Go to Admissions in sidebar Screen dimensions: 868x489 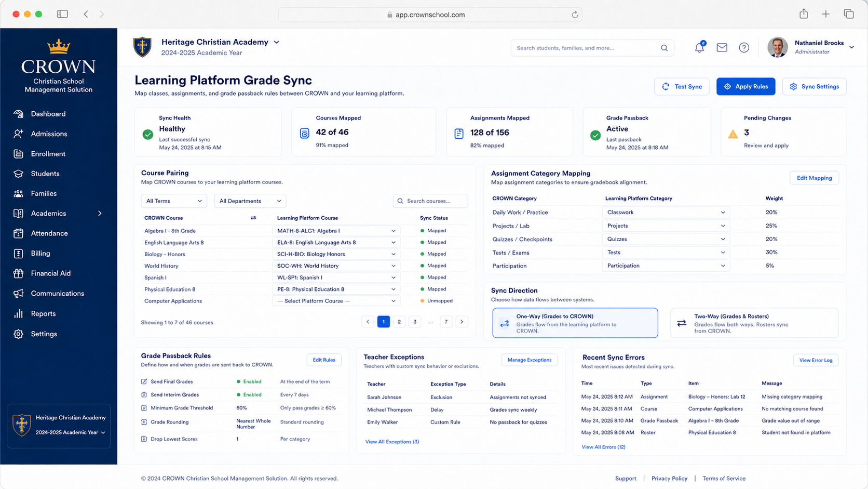(x=49, y=134)
